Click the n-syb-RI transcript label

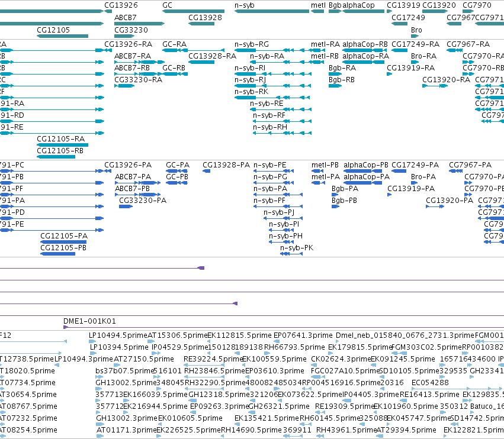250,68
